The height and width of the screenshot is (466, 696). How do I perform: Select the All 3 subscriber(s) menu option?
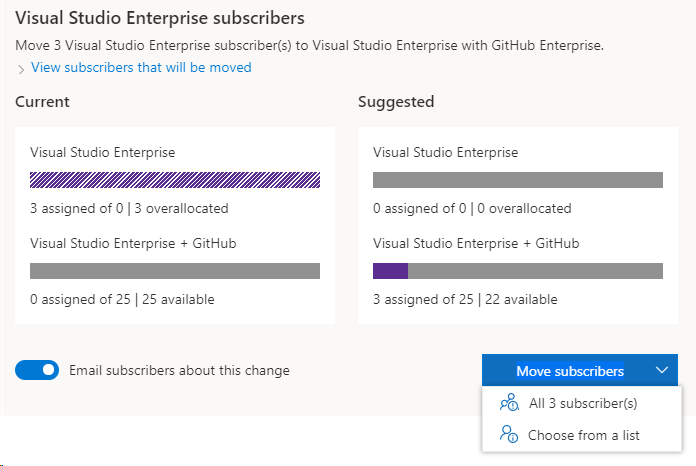(x=583, y=403)
